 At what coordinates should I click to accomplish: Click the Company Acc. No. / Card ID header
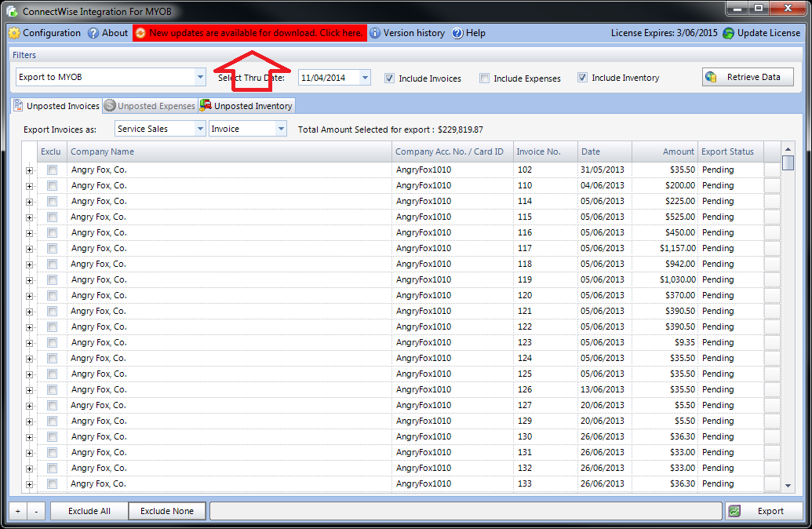453,151
